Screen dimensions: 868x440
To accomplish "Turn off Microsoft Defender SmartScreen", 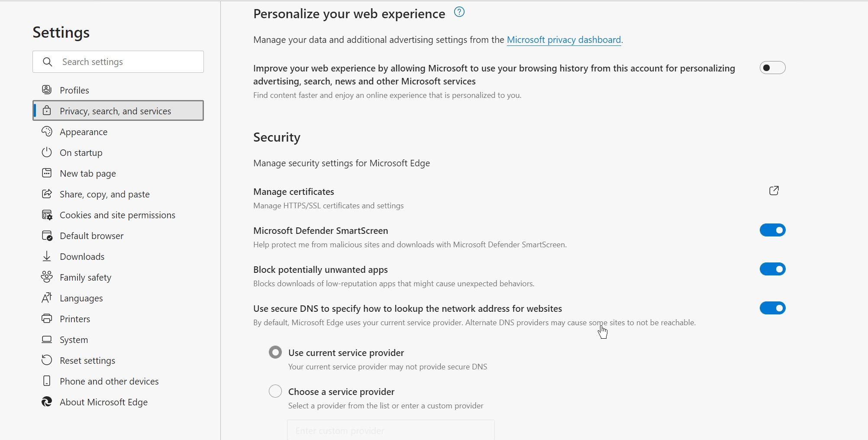I will coord(772,230).
